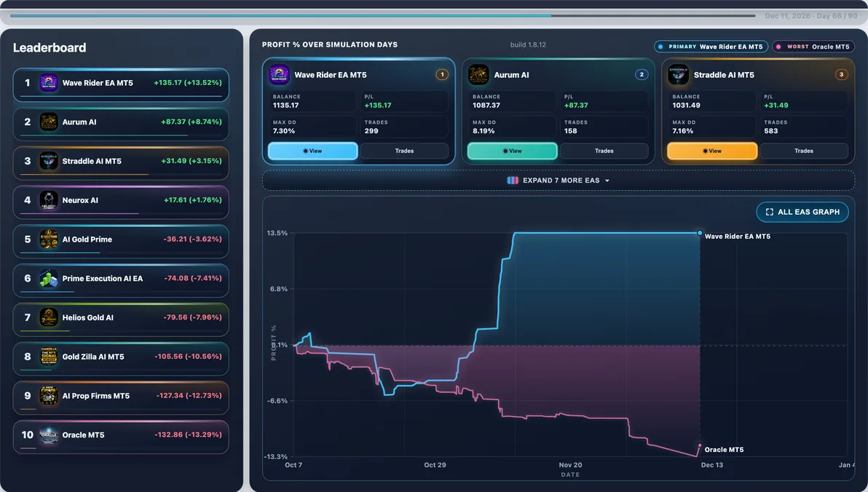868x492 pixels.
Task: Open Trades for Straddle AI MT5
Action: [804, 151]
